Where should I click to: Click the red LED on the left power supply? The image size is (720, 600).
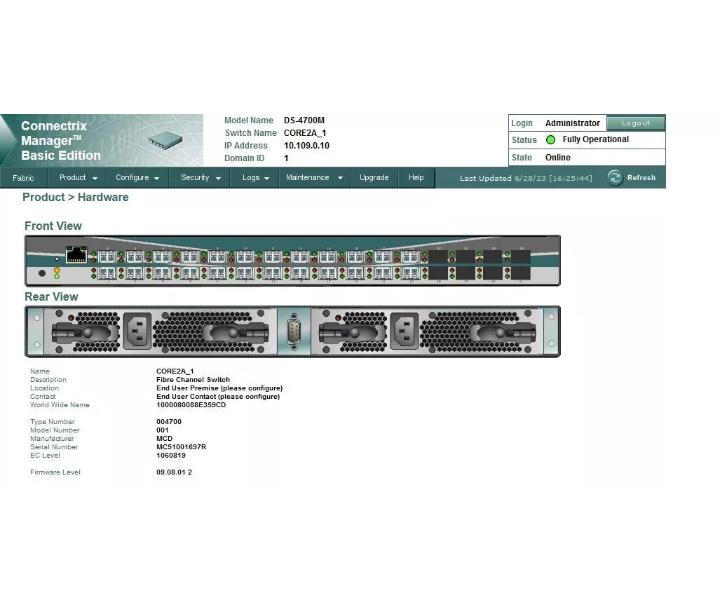pyautogui.click(x=71, y=318)
